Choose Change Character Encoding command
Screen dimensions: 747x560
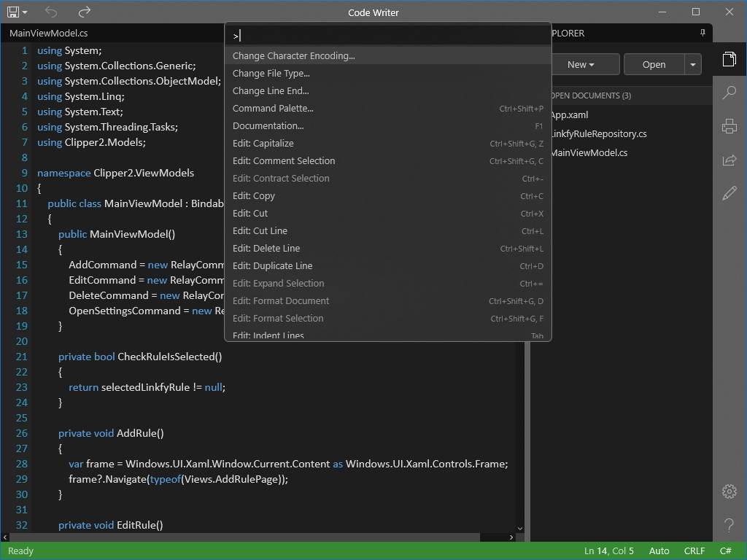(388, 55)
